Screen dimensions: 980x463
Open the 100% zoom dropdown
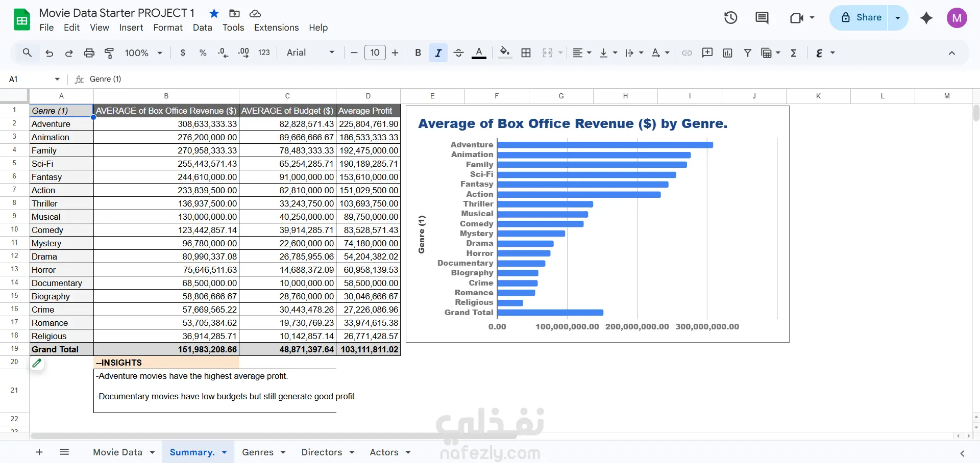[x=143, y=53]
